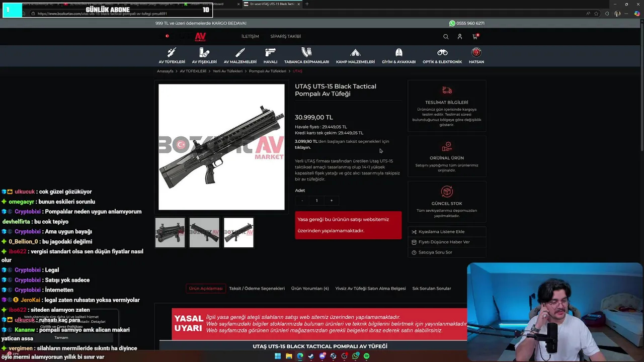Add page to browser favorites star
Screen dimensions: 644x362
point(597,14)
